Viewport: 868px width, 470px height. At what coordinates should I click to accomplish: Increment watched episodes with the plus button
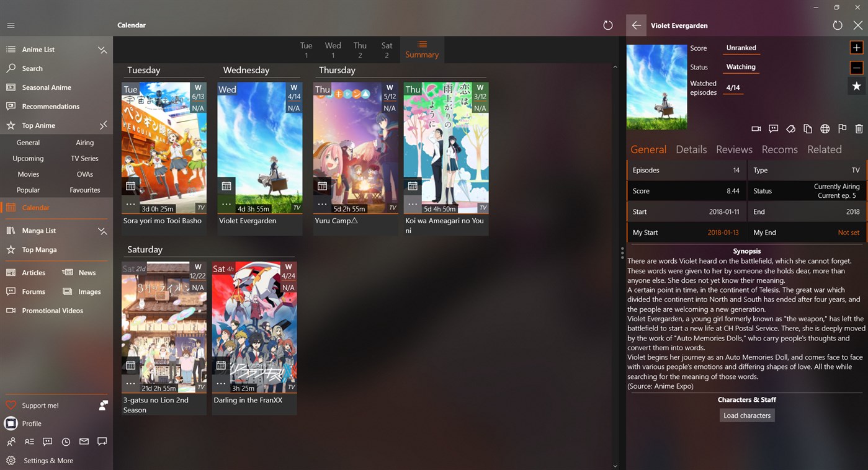pyautogui.click(x=857, y=47)
